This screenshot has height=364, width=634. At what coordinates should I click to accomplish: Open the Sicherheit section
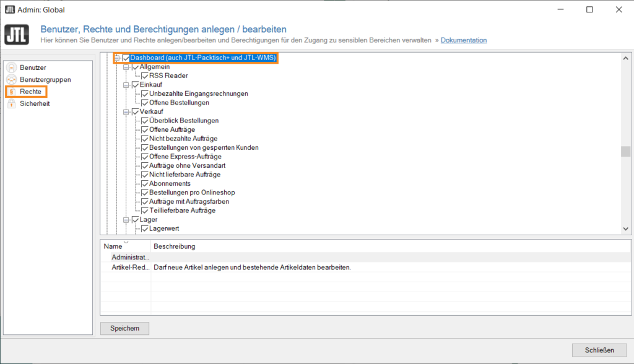point(35,103)
